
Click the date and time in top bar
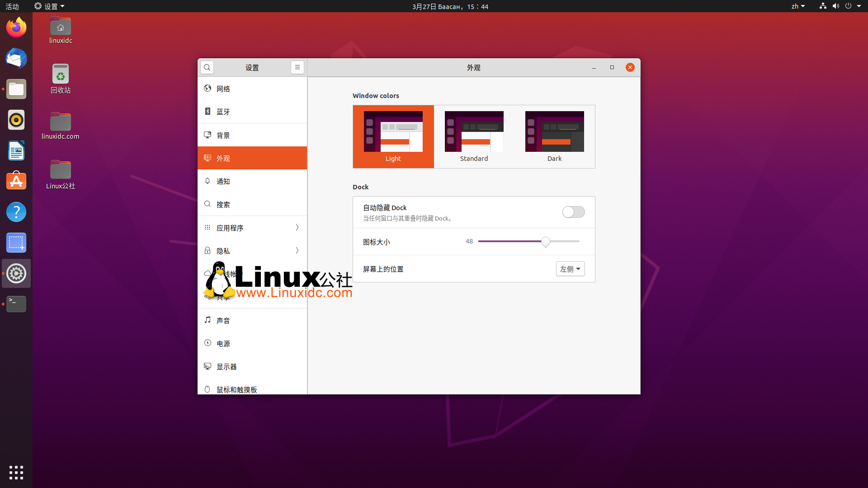point(450,6)
